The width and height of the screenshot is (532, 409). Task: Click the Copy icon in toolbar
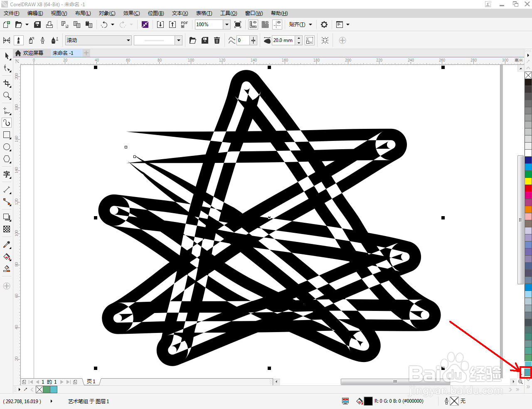coord(77,25)
